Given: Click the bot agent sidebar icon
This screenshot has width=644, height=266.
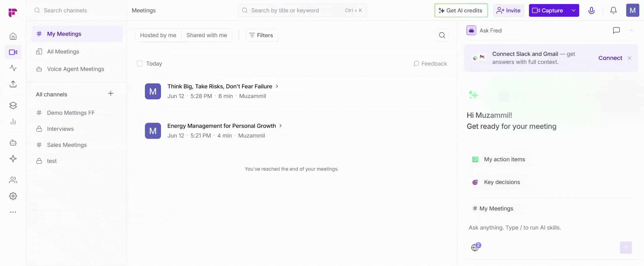Looking at the screenshot, I should tap(13, 143).
